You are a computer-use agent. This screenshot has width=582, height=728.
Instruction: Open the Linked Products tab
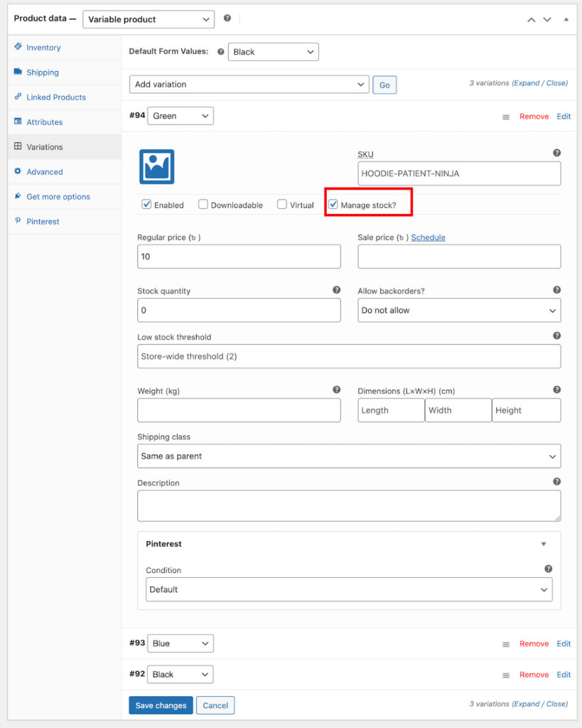click(65, 97)
